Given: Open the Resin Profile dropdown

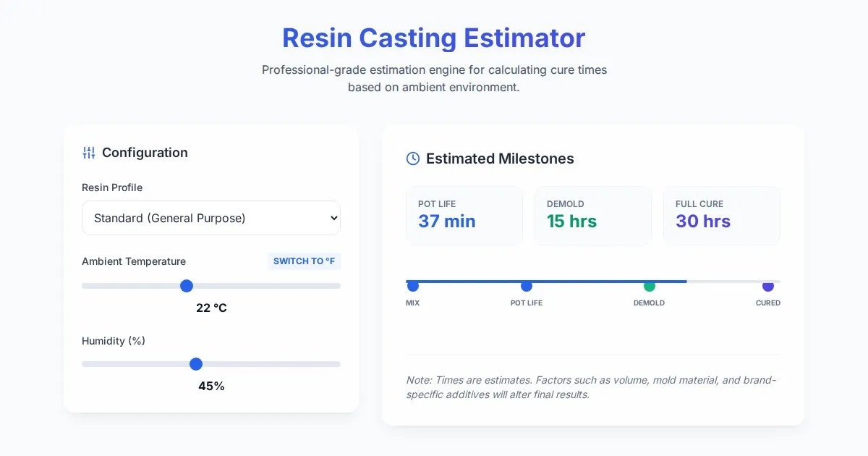Looking at the screenshot, I should pos(211,218).
